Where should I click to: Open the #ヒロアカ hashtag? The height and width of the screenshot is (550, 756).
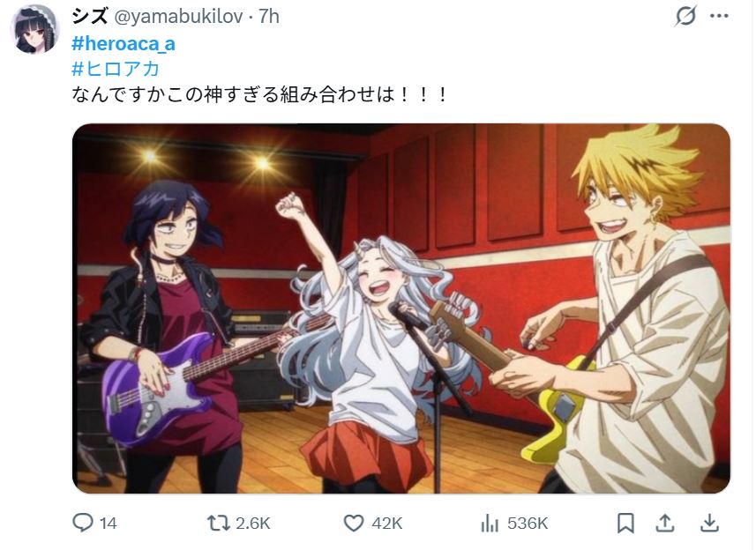(116, 69)
